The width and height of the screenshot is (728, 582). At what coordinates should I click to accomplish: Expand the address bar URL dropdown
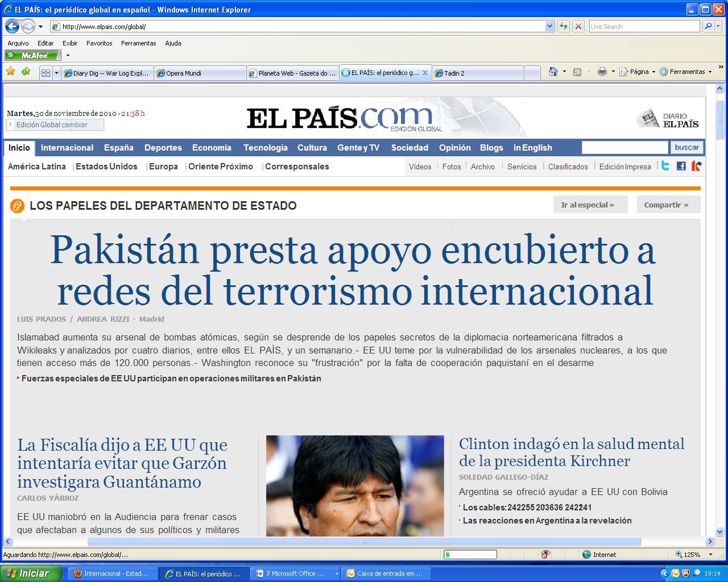(x=549, y=26)
